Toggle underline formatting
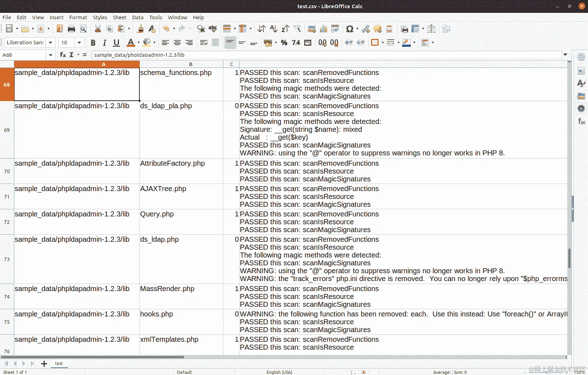This screenshot has width=588, height=375. (x=116, y=42)
